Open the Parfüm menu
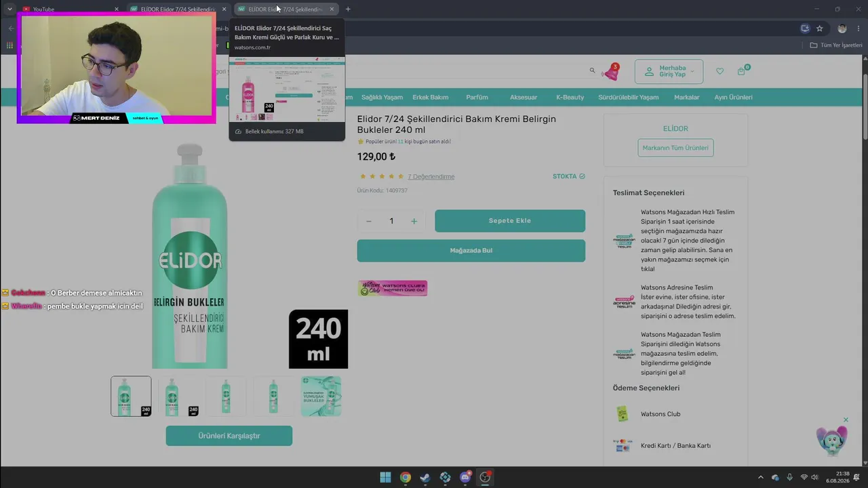Viewport: 868px width, 488px height. pos(477,97)
